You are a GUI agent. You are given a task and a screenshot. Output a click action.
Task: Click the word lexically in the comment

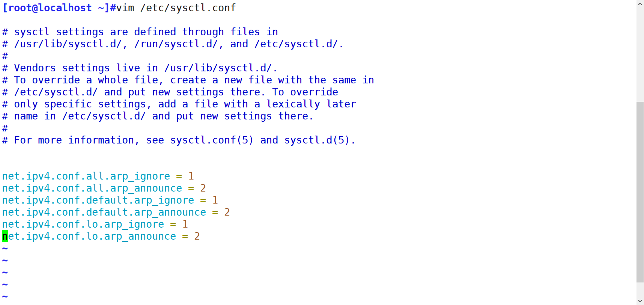[293, 104]
